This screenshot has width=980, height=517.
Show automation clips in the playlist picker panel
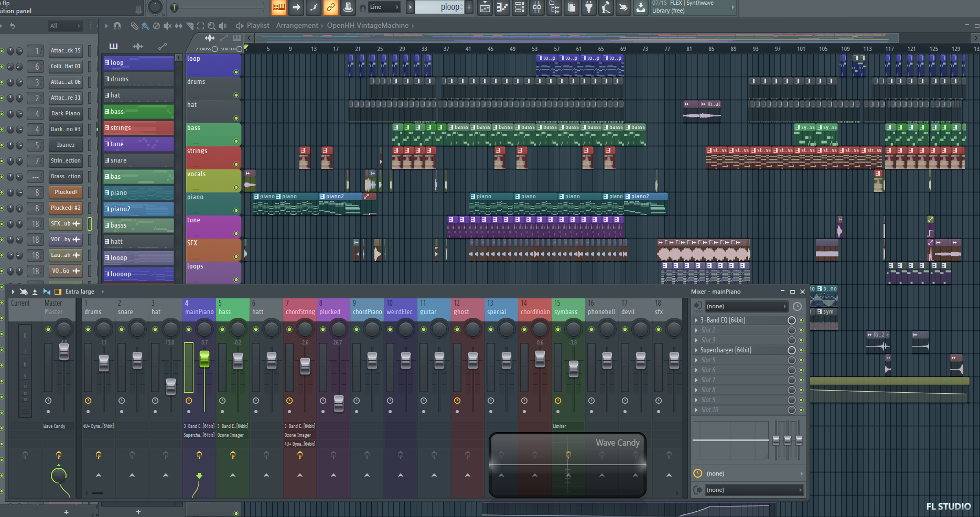click(x=163, y=46)
